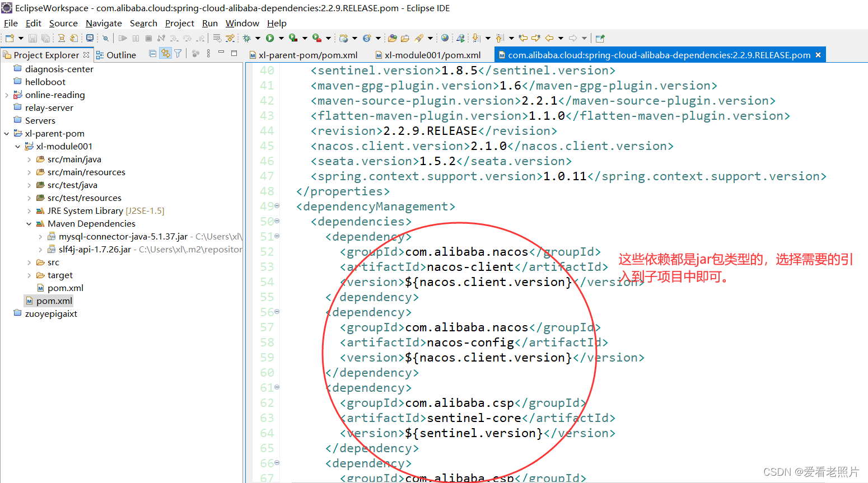Click the Step Into toolbar icon
This screenshot has width=868, height=483.
pyautogui.click(x=174, y=38)
